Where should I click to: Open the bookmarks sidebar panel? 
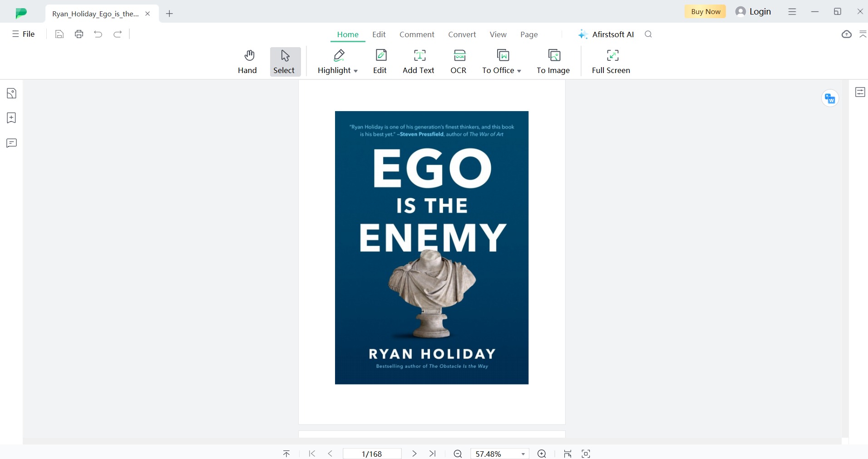[11, 118]
